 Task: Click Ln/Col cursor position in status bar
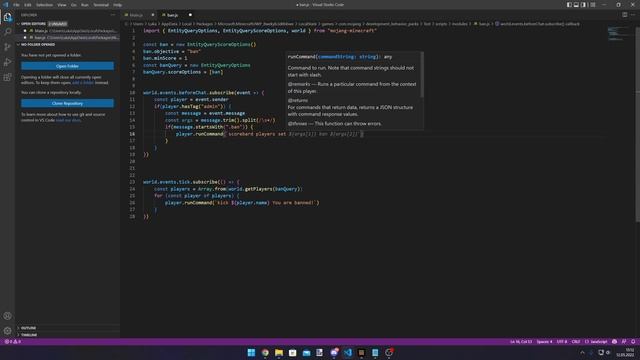[x=521, y=342]
